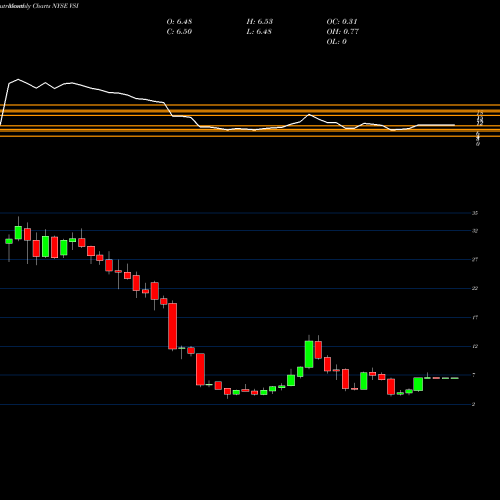Viewport: 500px width, 500px height.
Task: Click the price axis label 12
Action: pyautogui.click(x=475, y=347)
